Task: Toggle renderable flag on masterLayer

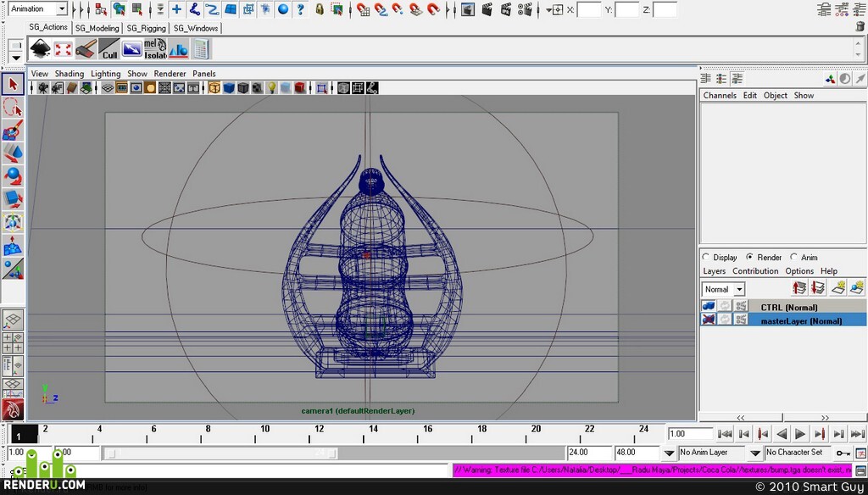Action: [709, 320]
